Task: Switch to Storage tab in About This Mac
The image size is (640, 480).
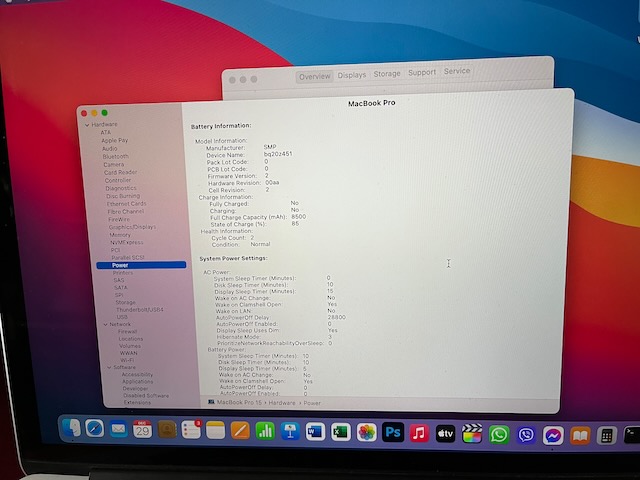Action: 387,74
